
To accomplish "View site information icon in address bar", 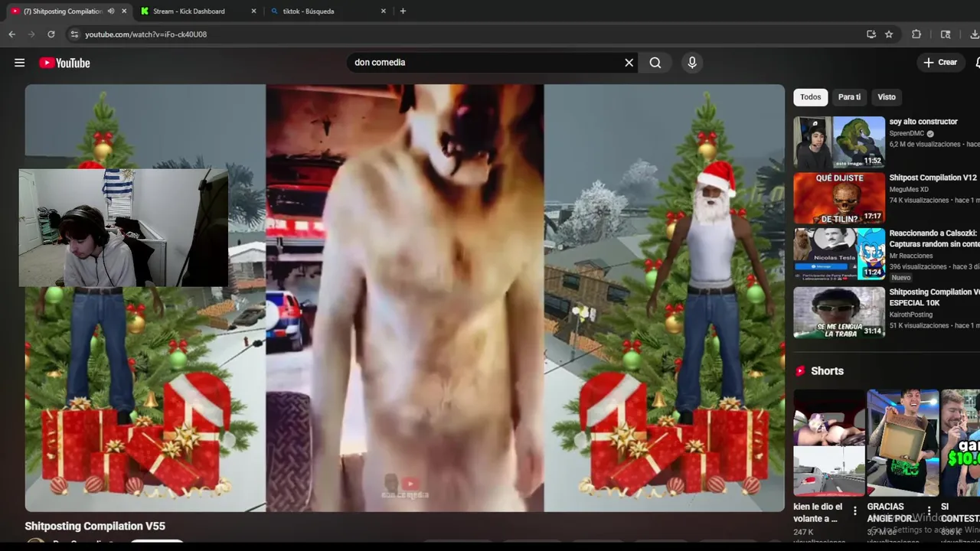I will (74, 34).
